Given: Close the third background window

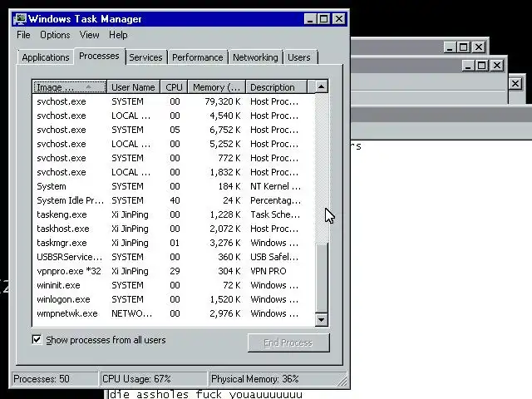Looking at the screenshot, I should (x=515, y=83).
